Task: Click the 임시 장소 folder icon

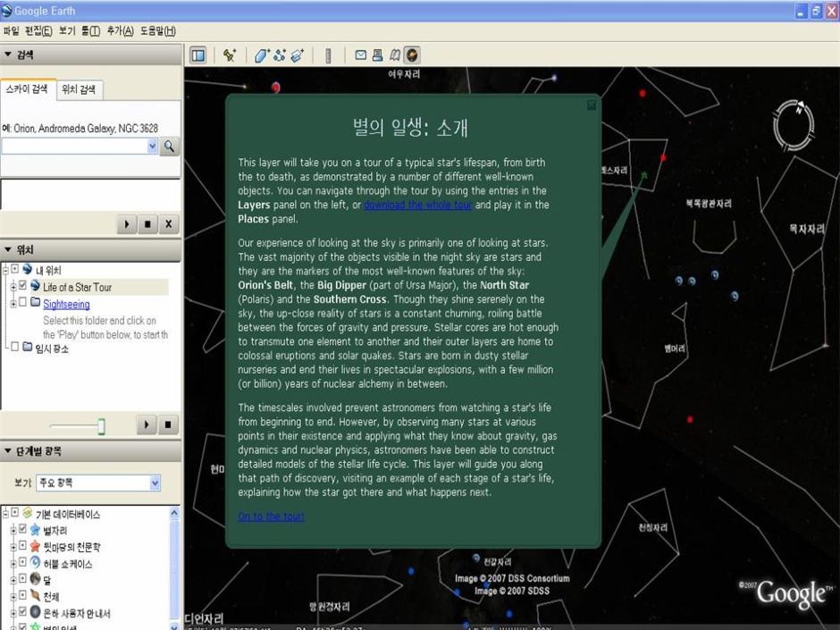Action: [28, 347]
